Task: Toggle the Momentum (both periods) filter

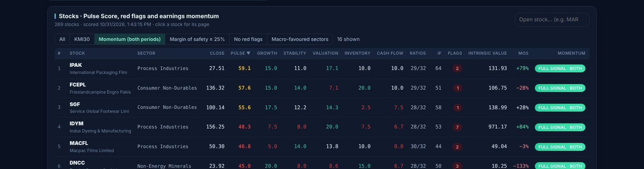Action: pyautogui.click(x=130, y=39)
